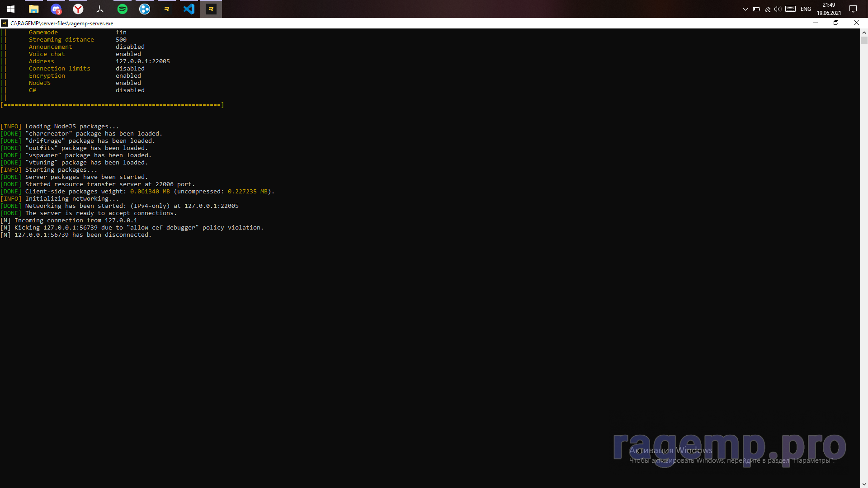Click the console scrollbar up arrow

(x=864, y=33)
